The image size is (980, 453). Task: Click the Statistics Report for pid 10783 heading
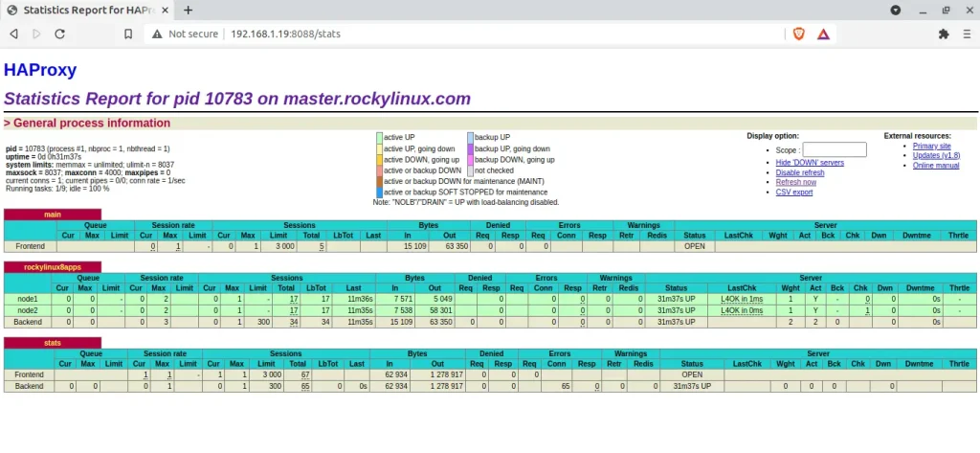coord(237,99)
